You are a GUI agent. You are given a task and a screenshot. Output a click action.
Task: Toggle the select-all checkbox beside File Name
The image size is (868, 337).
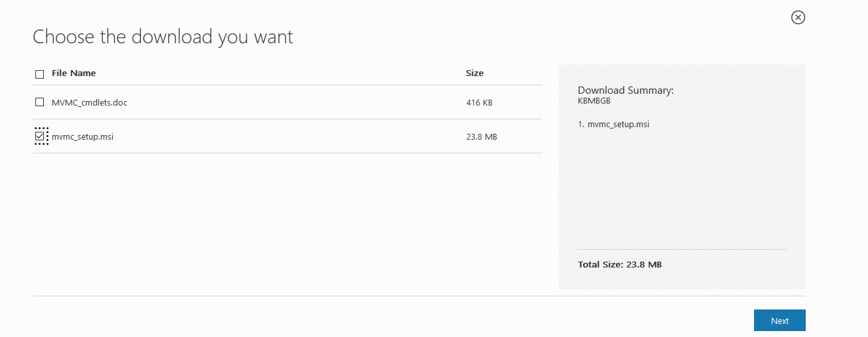click(x=39, y=74)
